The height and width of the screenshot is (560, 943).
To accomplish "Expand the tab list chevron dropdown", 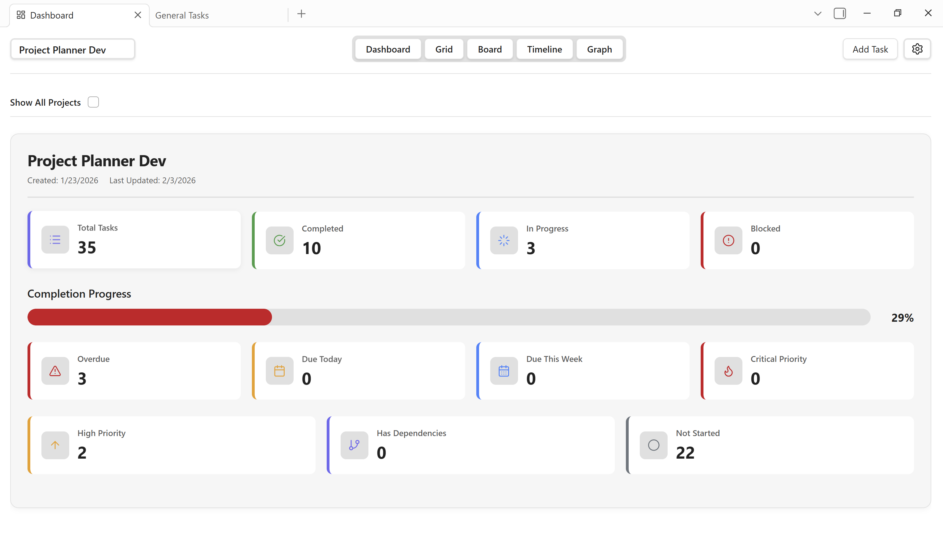I will (x=817, y=14).
